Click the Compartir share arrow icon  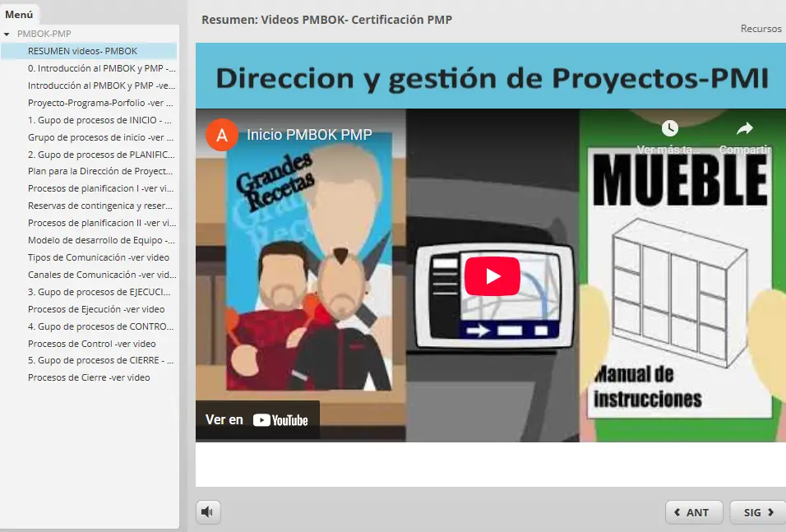click(744, 129)
